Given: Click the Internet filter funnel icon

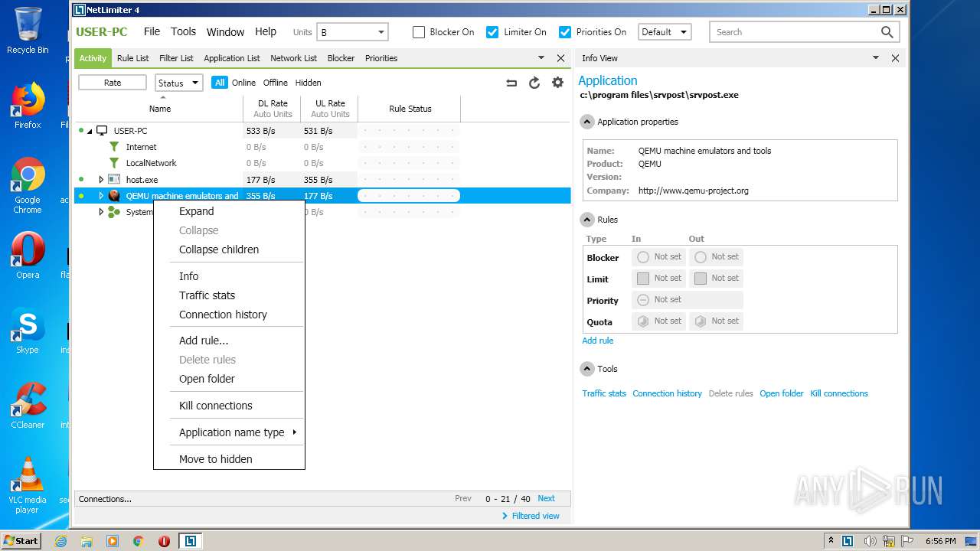Looking at the screenshot, I should (x=114, y=147).
